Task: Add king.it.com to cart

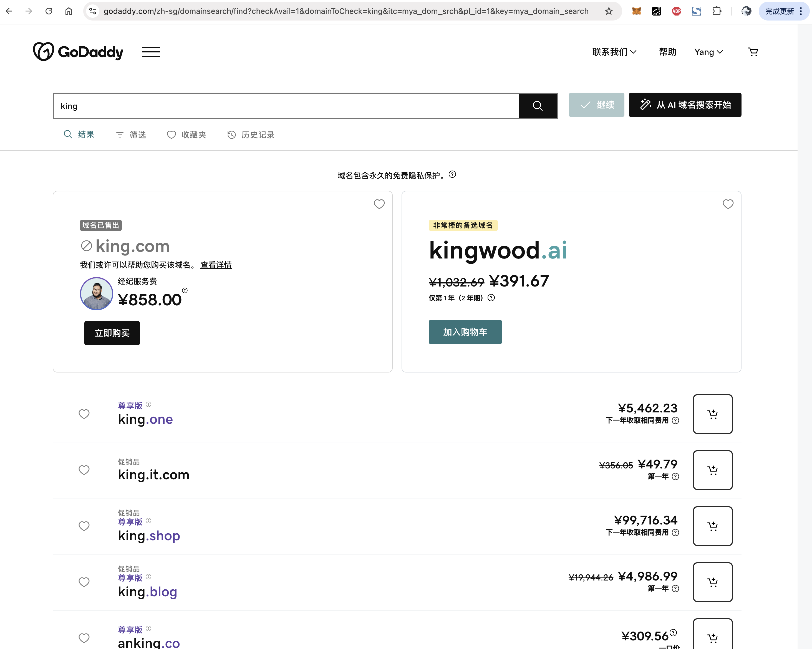Action: pos(712,470)
